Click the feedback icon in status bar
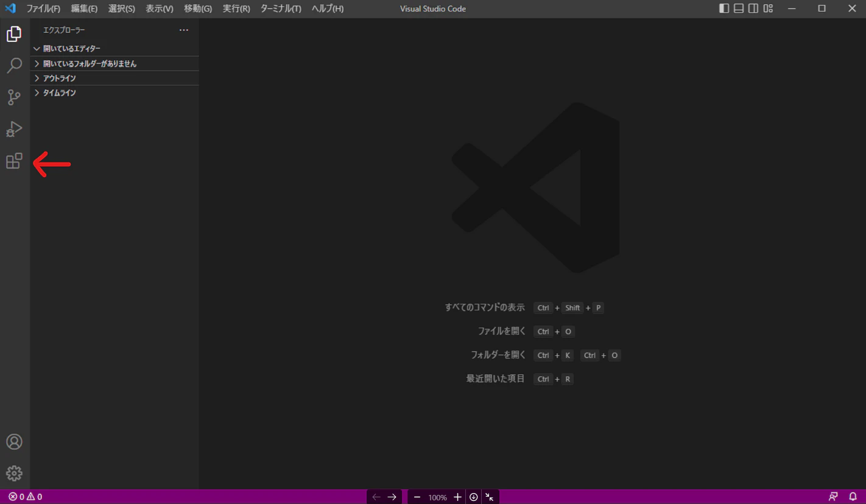 833,497
